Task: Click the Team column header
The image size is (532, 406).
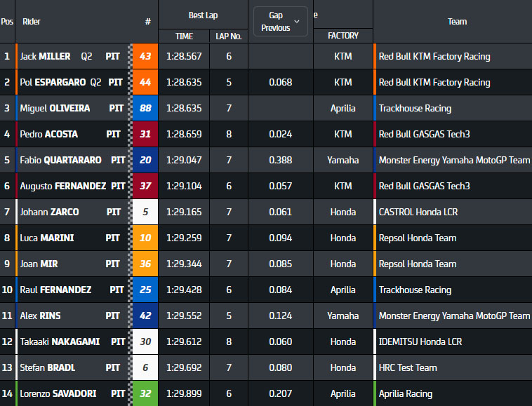Action: tap(457, 22)
